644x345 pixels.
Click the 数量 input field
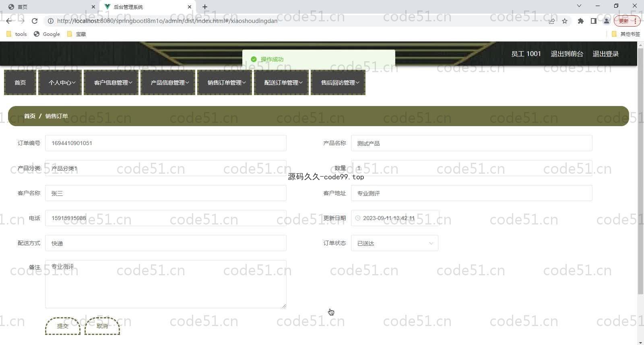[472, 168]
